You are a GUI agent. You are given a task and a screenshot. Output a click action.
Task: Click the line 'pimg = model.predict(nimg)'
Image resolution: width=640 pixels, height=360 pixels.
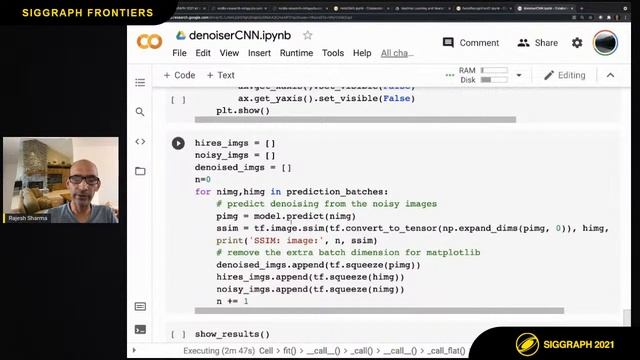pos(286,216)
